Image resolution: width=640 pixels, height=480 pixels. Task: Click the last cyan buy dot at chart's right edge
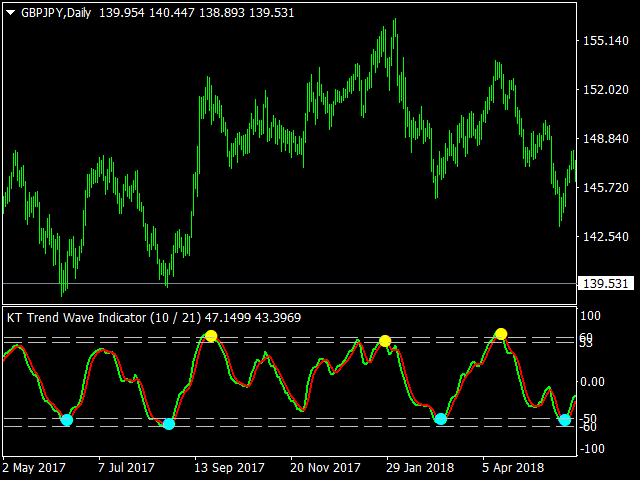click(565, 419)
